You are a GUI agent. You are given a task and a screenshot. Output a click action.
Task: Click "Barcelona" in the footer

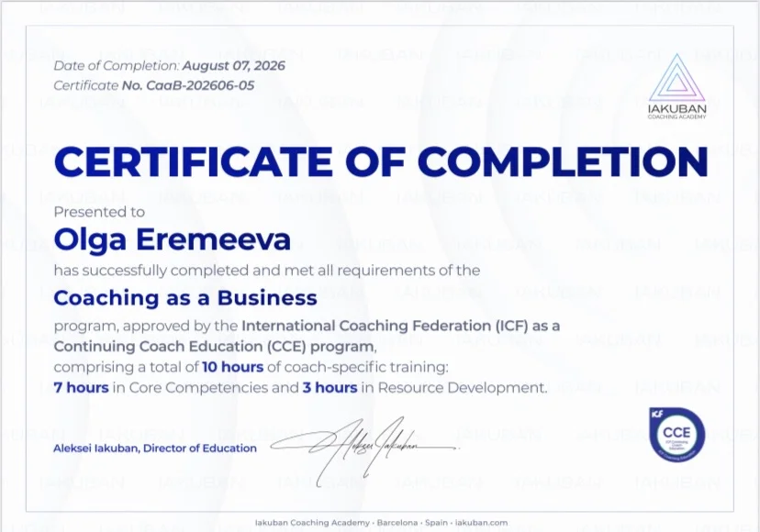point(397,523)
